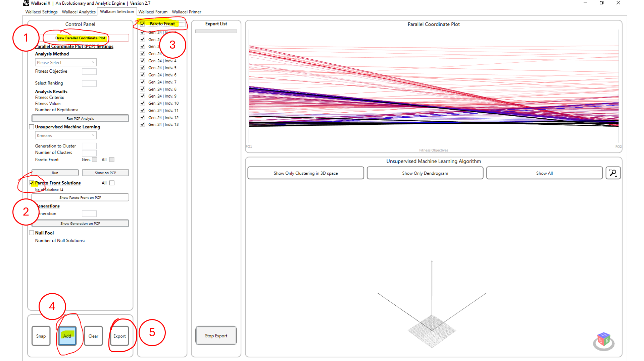Viewport: 644px width, 361px height.
Task: Toggle the Pareto Front list header checkbox
Action: pos(143,24)
